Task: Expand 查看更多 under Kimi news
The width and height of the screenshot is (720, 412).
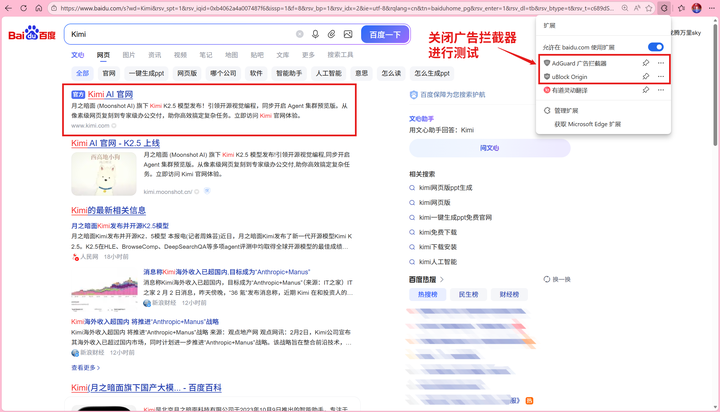Action: (x=85, y=367)
